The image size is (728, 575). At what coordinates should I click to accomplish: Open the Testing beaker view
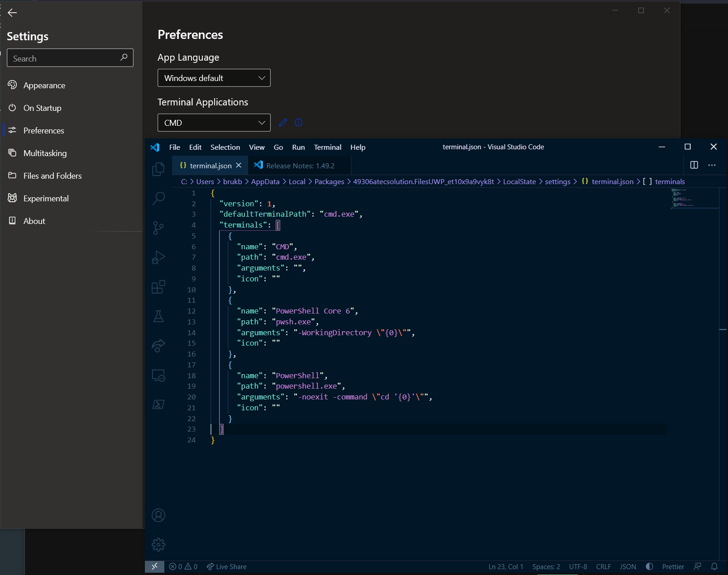tap(158, 316)
